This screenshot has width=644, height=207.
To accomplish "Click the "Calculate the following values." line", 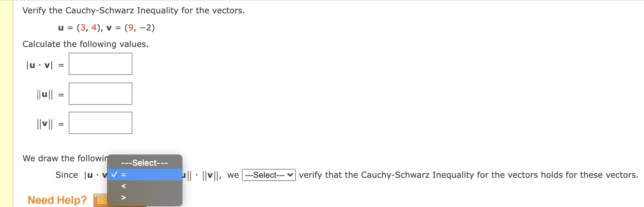I will 86,44.
